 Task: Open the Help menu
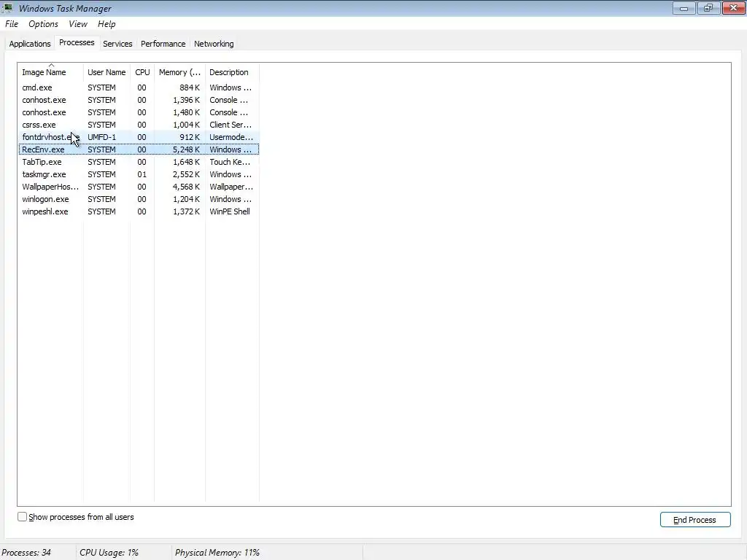click(107, 24)
